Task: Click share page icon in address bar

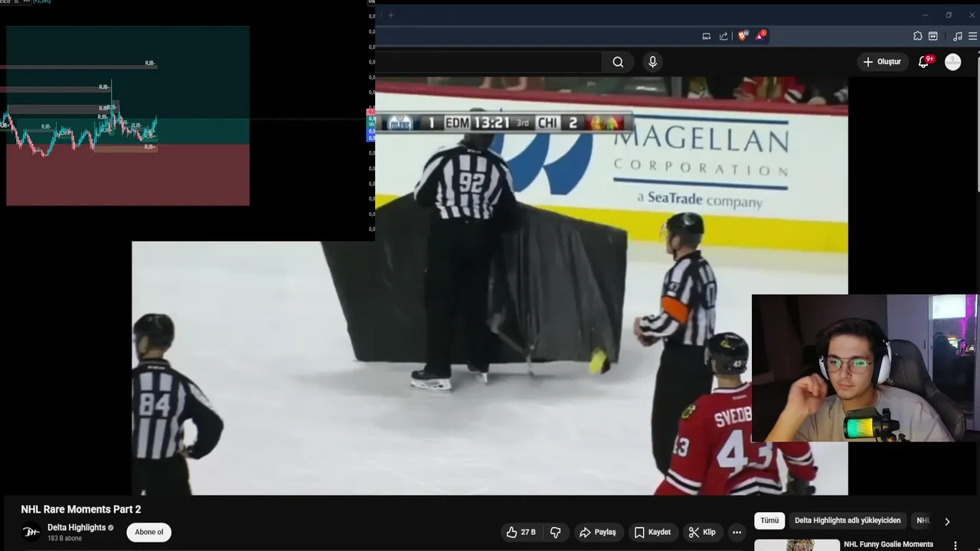Action: (724, 36)
